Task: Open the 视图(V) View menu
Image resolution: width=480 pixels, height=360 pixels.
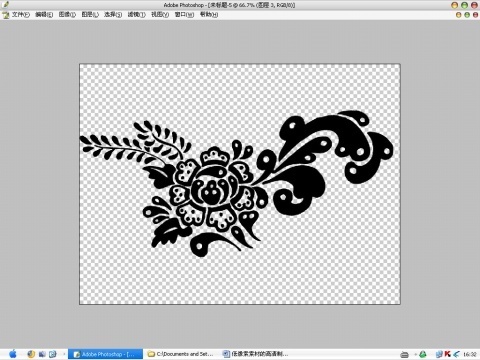Action: pos(160,15)
